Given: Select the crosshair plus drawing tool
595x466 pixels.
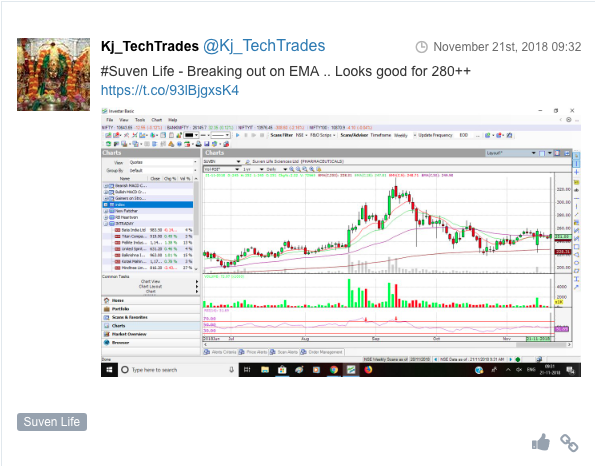Looking at the screenshot, I should coord(576,173).
